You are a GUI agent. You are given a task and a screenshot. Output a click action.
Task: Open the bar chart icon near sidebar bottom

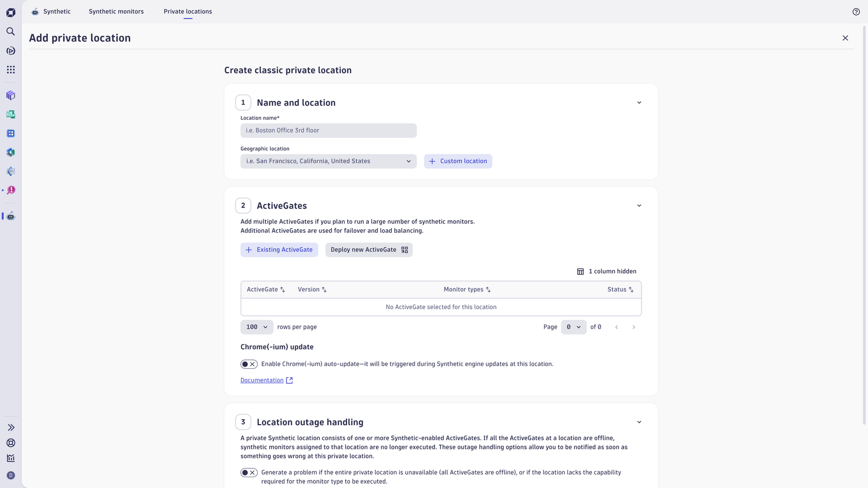[11, 458]
